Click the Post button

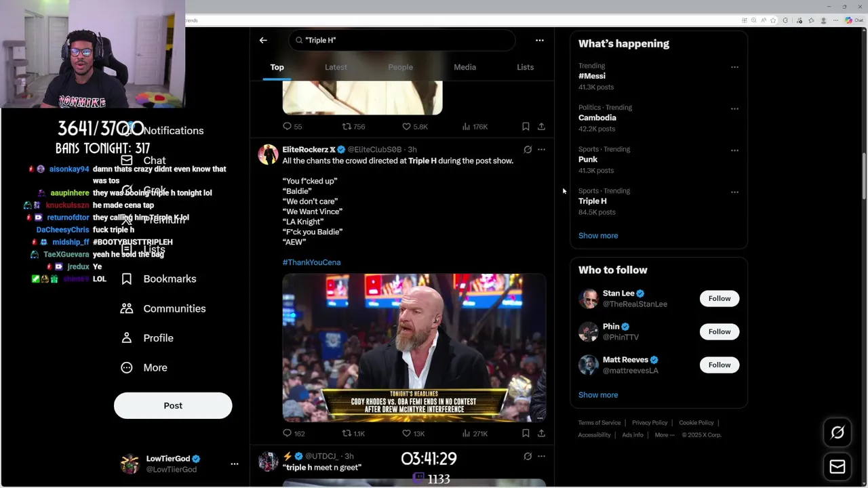173,405
